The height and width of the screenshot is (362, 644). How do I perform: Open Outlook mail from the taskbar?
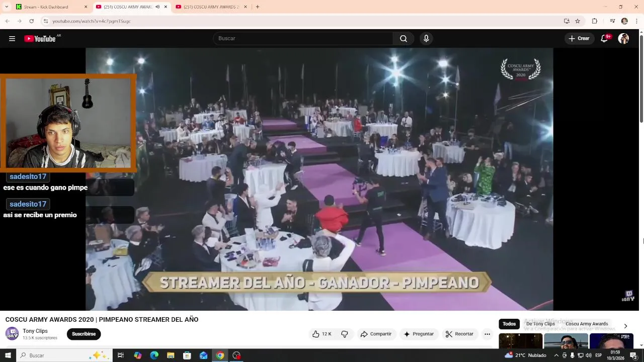coord(203,355)
